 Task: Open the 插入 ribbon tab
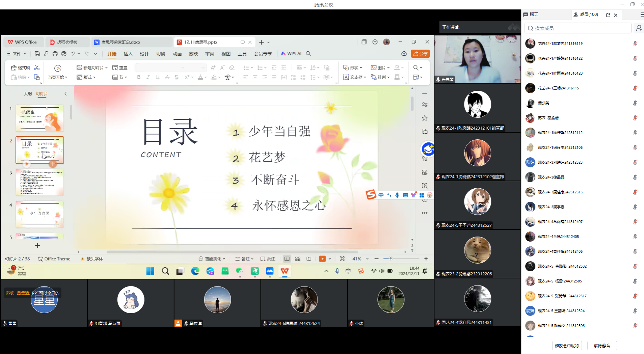(x=128, y=54)
